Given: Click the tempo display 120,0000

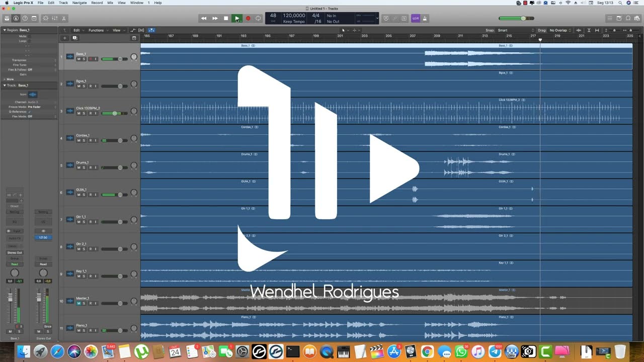Looking at the screenshot, I should point(294,16).
